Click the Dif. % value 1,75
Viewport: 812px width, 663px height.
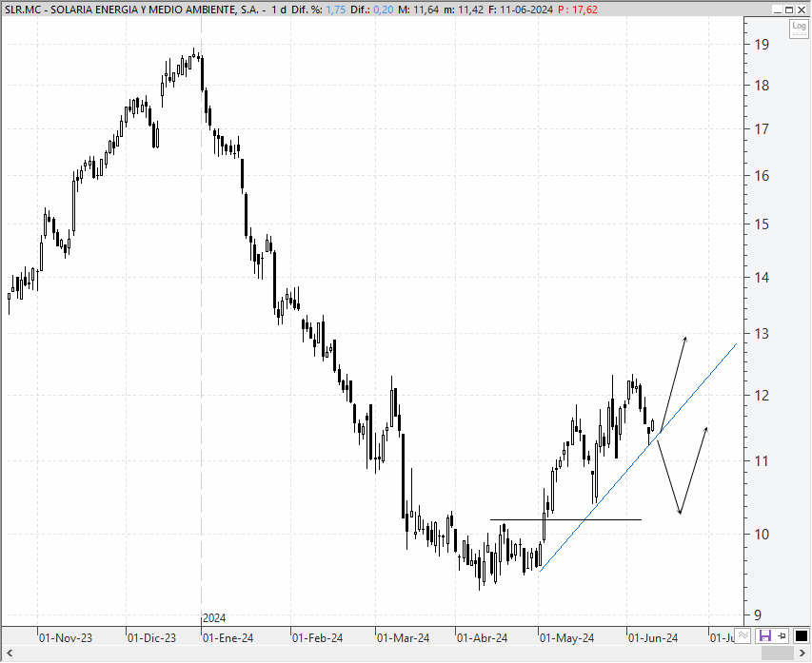336,10
